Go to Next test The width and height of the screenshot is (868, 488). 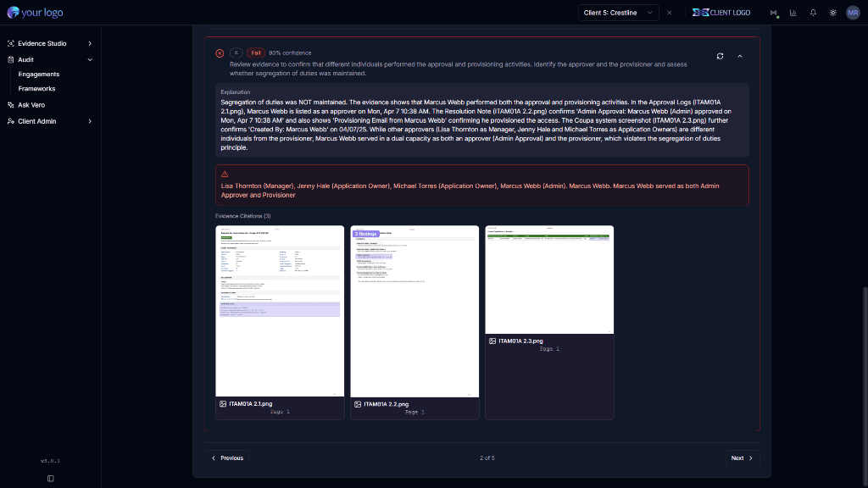coord(743,458)
